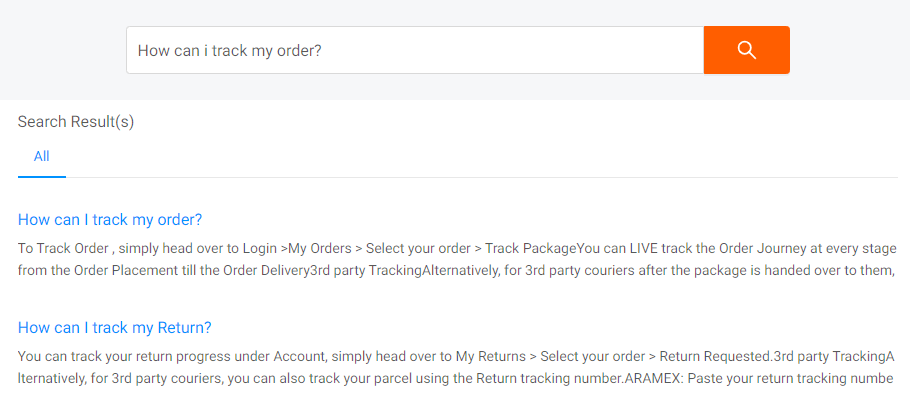Focus the help search input field

(415, 50)
